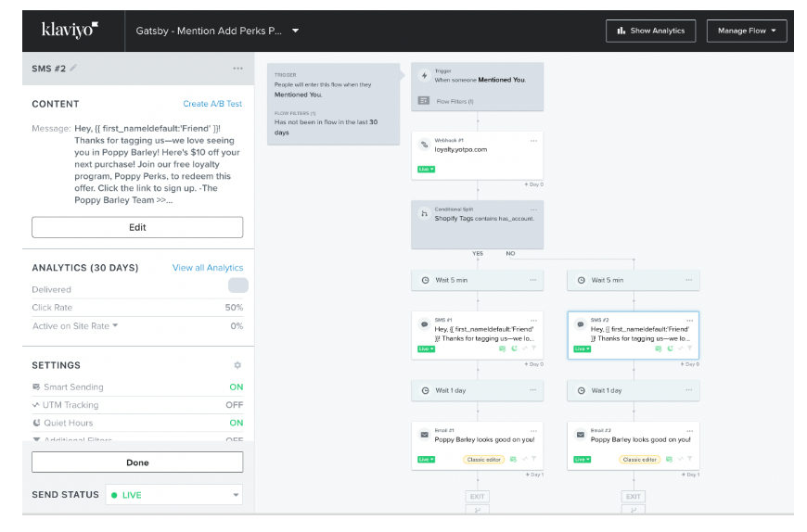Image resolution: width=807 pixels, height=532 pixels.
Task: Toggle Quiet Hours ON value
Action: pyautogui.click(x=237, y=423)
